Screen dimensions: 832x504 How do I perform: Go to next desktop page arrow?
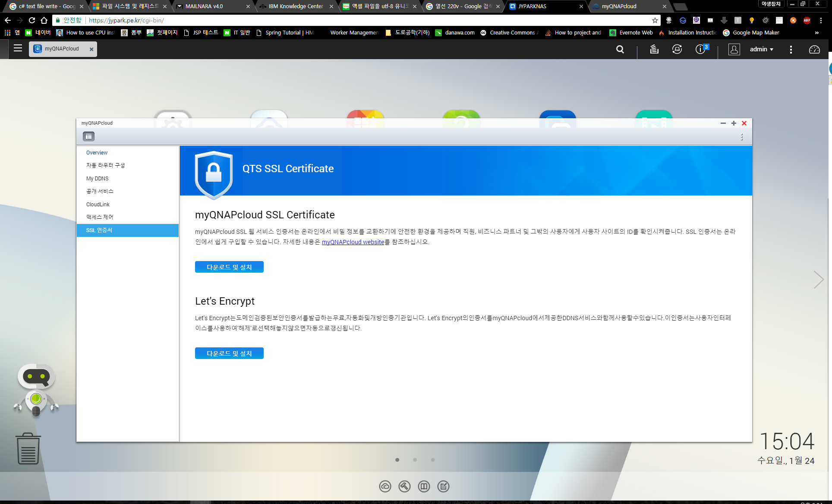(818, 280)
